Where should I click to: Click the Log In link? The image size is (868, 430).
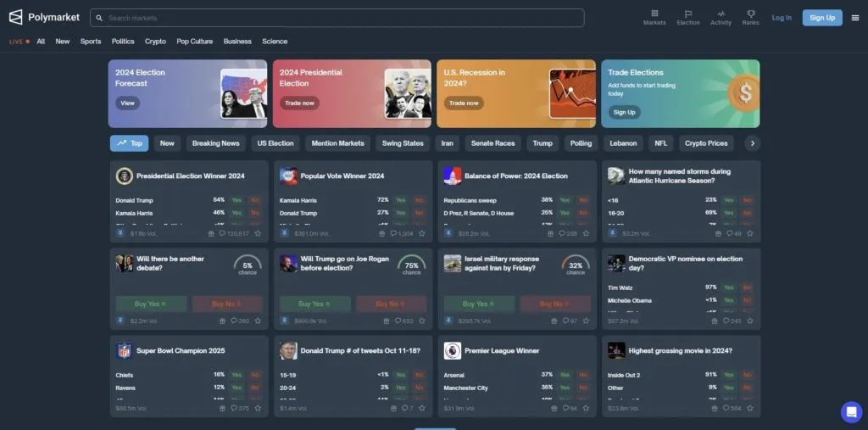[x=782, y=18]
